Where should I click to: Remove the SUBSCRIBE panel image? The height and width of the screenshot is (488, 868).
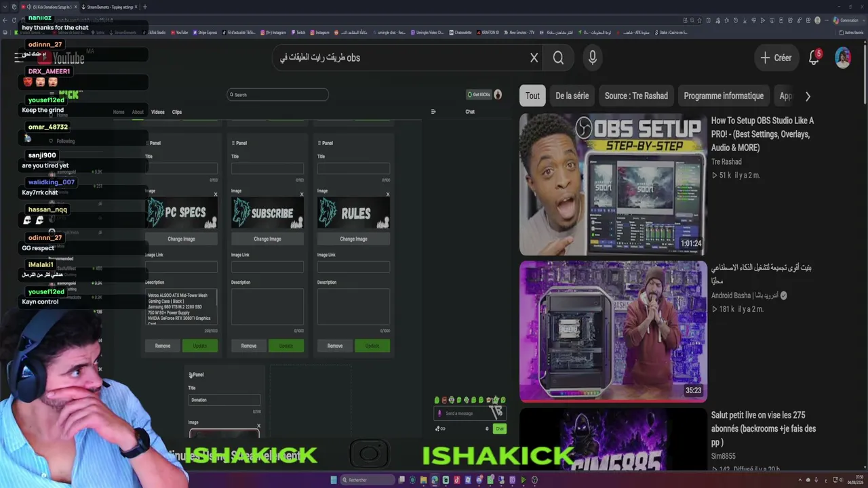click(302, 195)
